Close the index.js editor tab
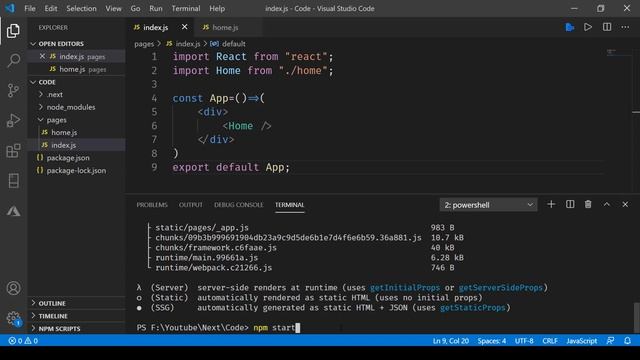Image resolution: width=640 pixels, height=360 pixels. pos(184,27)
